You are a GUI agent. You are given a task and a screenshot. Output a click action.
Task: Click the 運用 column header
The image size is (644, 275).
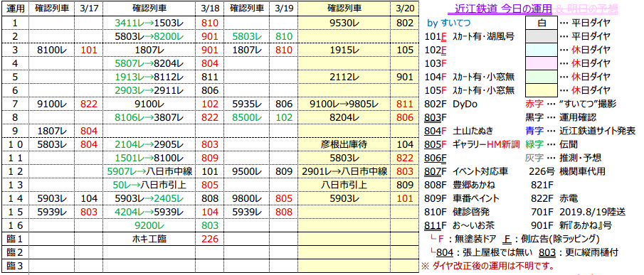pyautogui.click(x=14, y=9)
